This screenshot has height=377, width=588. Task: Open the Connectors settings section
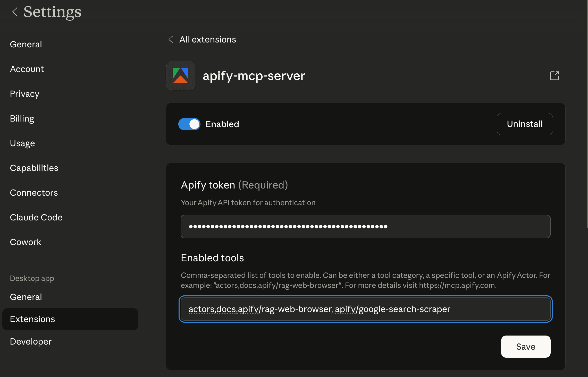tap(34, 193)
